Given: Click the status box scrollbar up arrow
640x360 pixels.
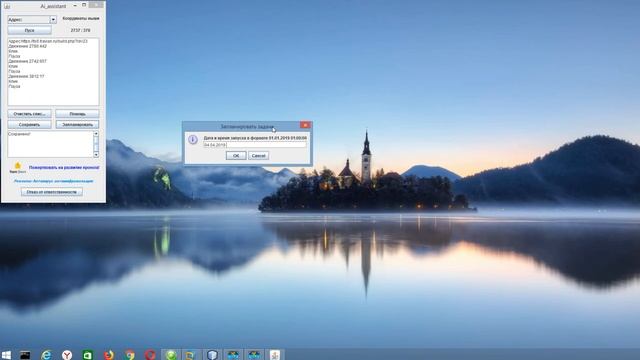Looking at the screenshot, I should (x=96, y=134).
